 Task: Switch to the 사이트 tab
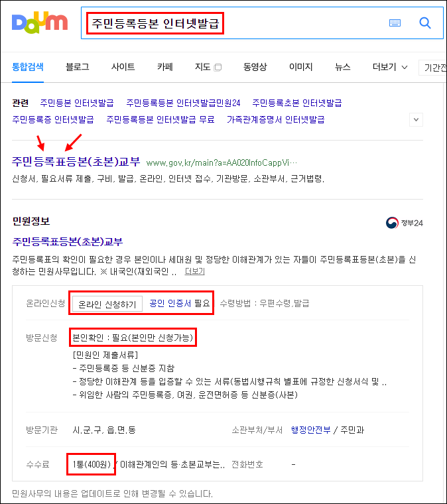coord(123,67)
